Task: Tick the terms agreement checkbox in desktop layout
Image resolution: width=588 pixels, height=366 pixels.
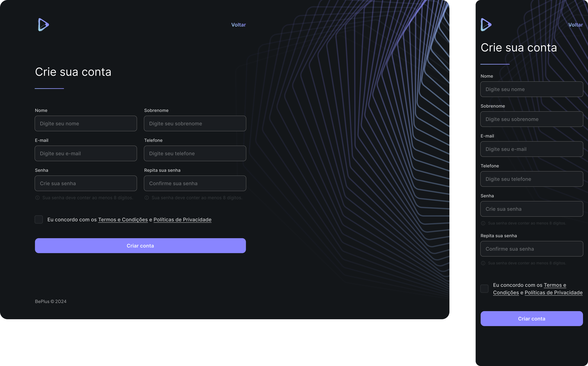Action: (39, 220)
